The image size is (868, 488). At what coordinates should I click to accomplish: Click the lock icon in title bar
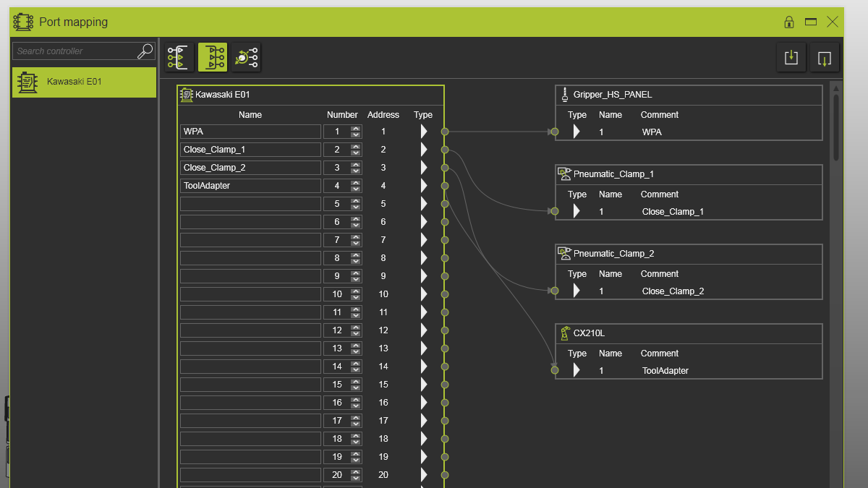point(789,22)
